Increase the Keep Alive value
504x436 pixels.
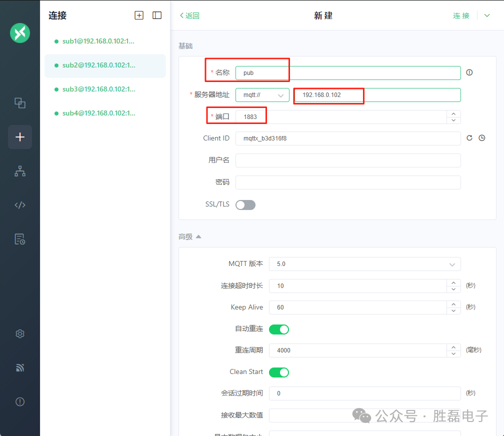(453, 304)
